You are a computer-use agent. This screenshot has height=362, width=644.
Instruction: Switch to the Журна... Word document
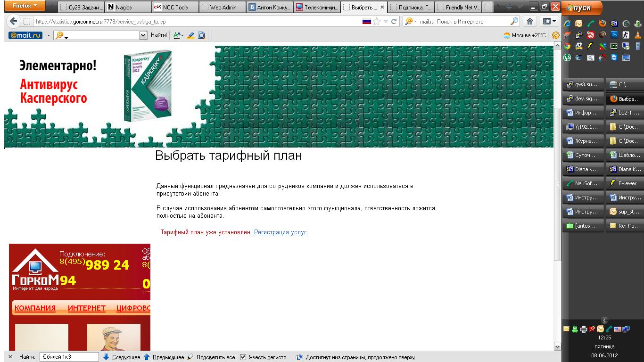583,141
